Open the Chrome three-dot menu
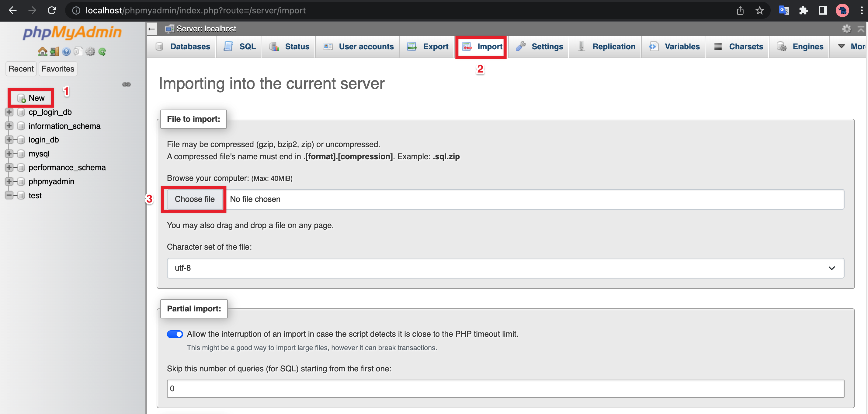The height and width of the screenshot is (414, 868). [862, 10]
